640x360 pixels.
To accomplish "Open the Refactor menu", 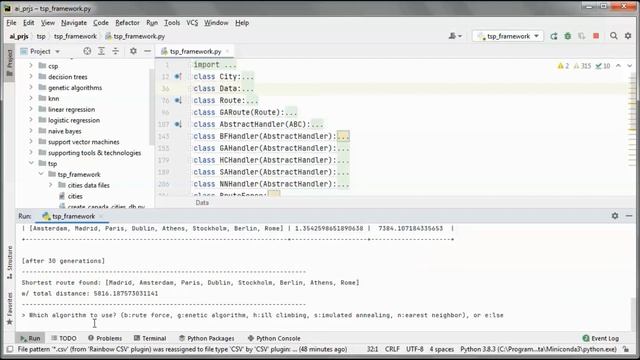I will tap(127, 23).
